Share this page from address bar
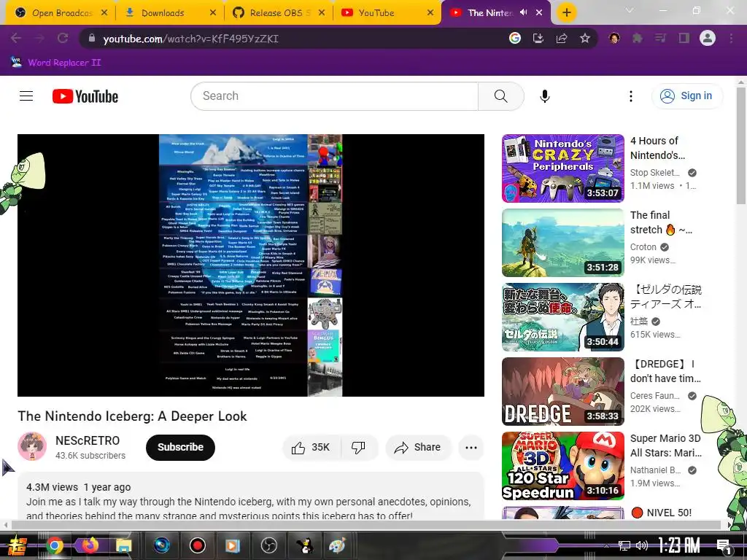Screen dimensions: 747x560 [562, 38]
